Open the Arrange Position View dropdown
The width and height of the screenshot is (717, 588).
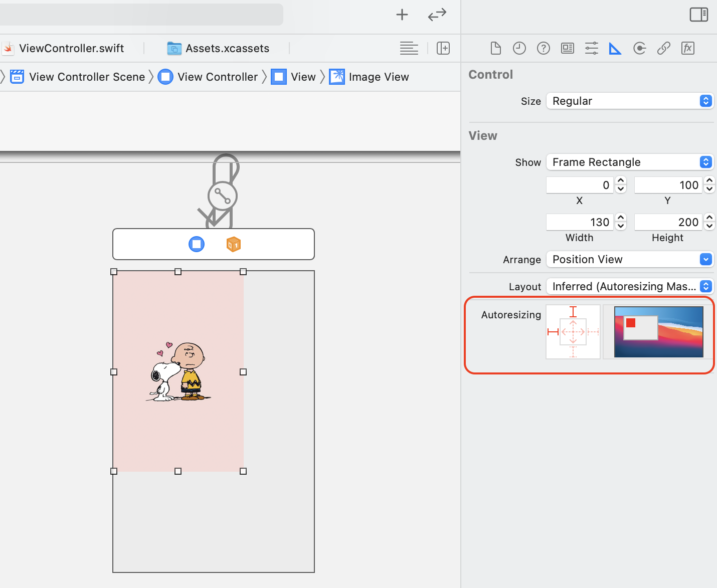pos(630,259)
